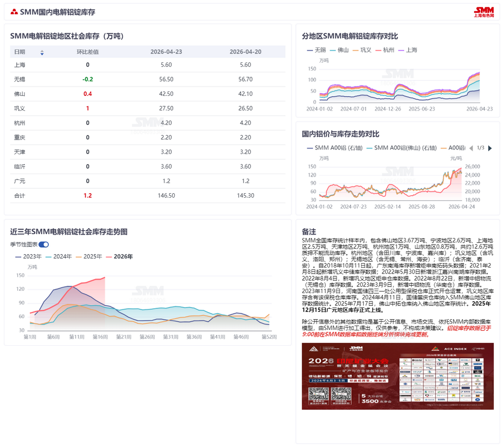Toggle SMM A00铝 (右轴) legend series
The width and height of the screenshot is (504, 448).
335,148
